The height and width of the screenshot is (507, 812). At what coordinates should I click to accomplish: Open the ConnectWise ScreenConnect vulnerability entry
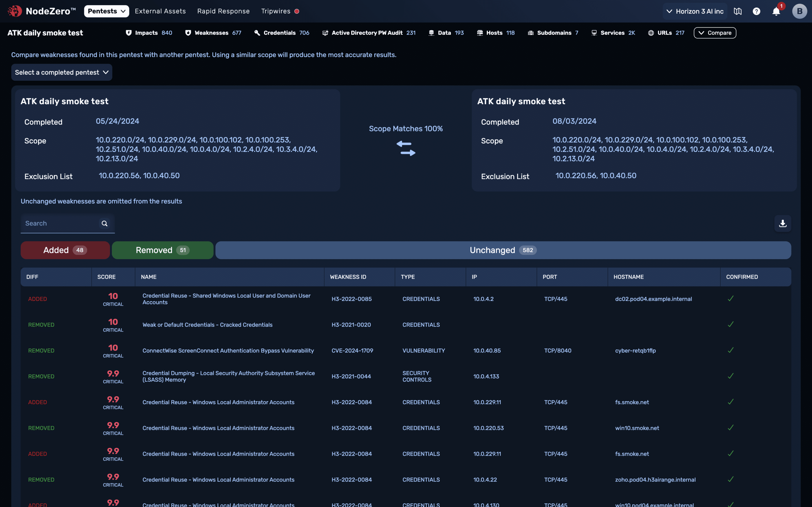coord(228,350)
